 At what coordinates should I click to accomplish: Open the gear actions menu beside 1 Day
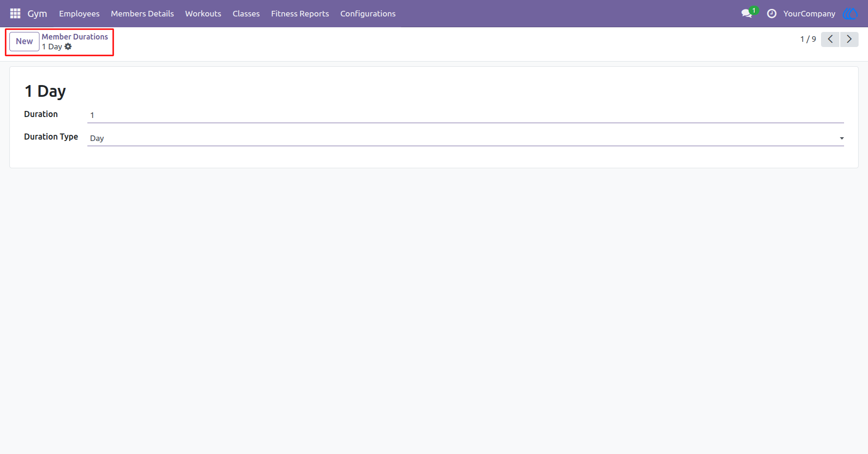[x=68, y=47]
